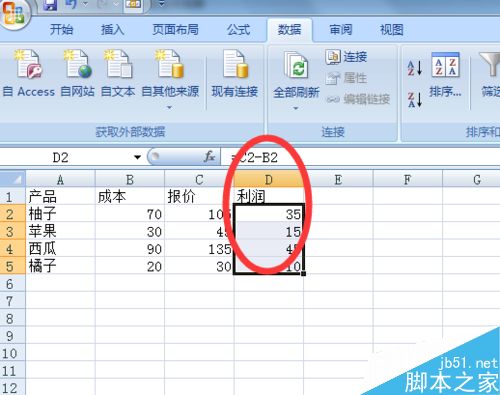The image size is (500, 395).
Task: Click the 编辑链接 edit links button
Action: (358, 99)
